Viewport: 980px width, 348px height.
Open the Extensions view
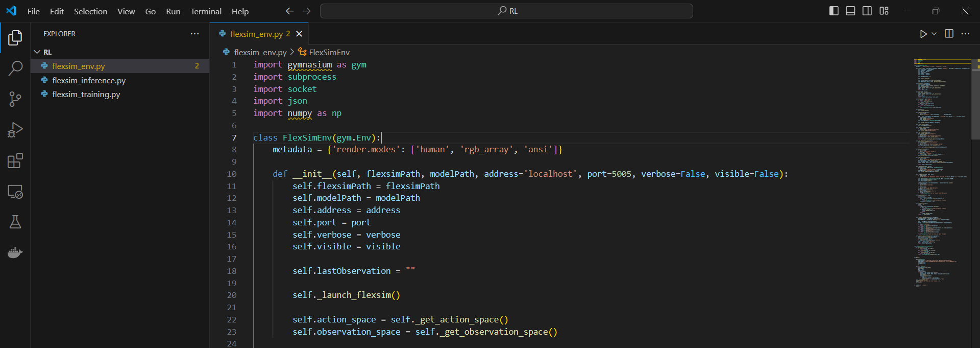pos(15,161)
